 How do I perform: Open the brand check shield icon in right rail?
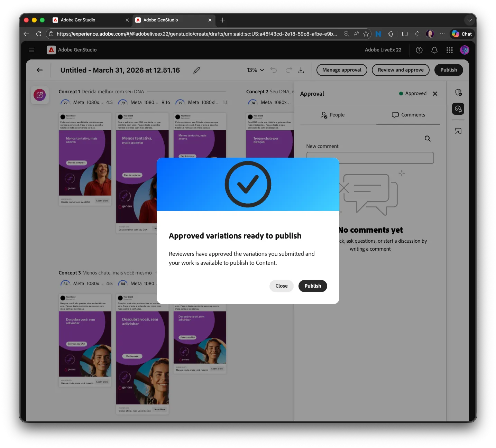pyautogui.click(x=458, y=92)
